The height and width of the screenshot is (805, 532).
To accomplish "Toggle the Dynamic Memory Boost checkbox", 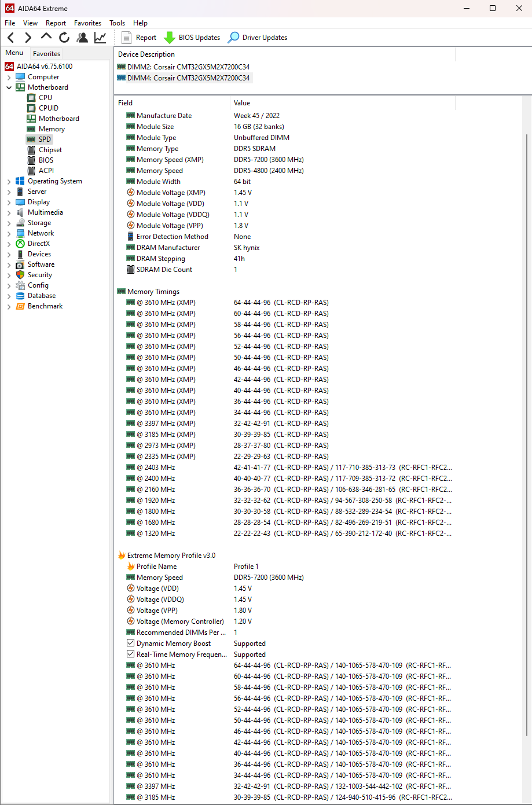I will (131, 644).
